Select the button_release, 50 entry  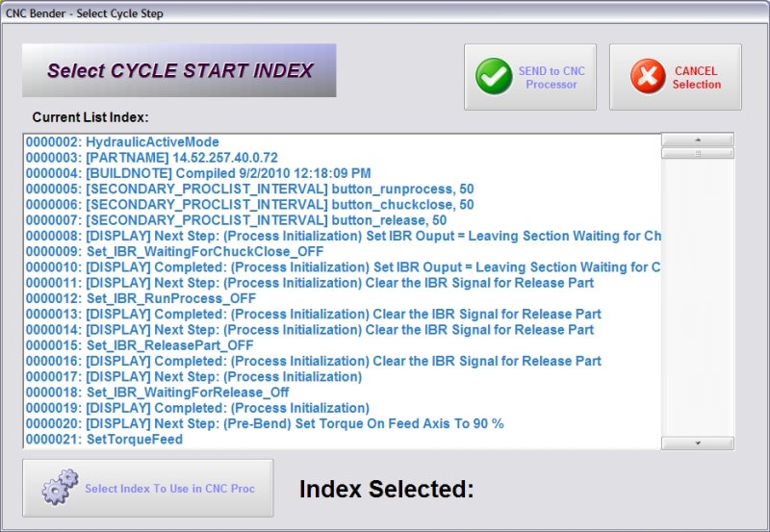tap(236, 220)
